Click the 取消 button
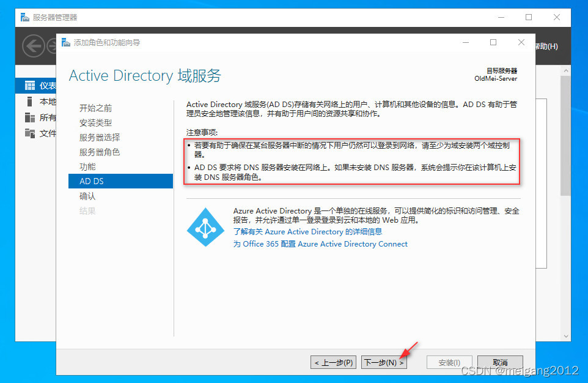Viewport: 588px width, 383px height. [500, 362]
